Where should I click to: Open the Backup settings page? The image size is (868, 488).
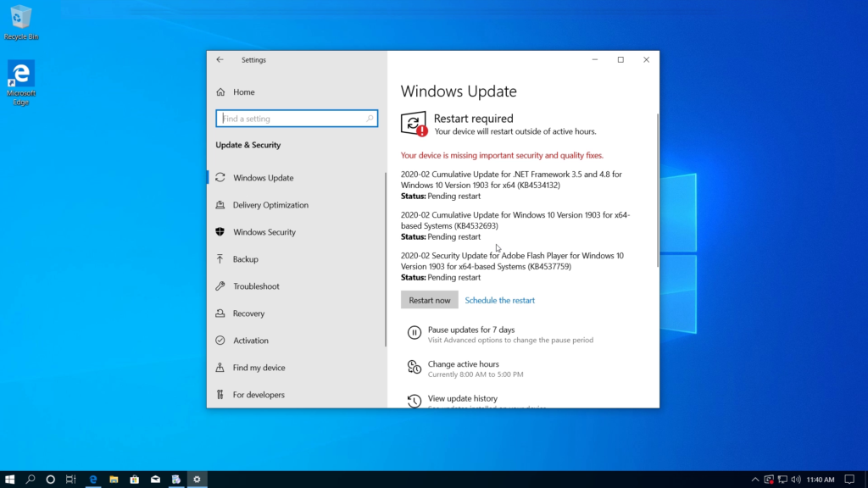pyautogui.click(x=245, y=259)
